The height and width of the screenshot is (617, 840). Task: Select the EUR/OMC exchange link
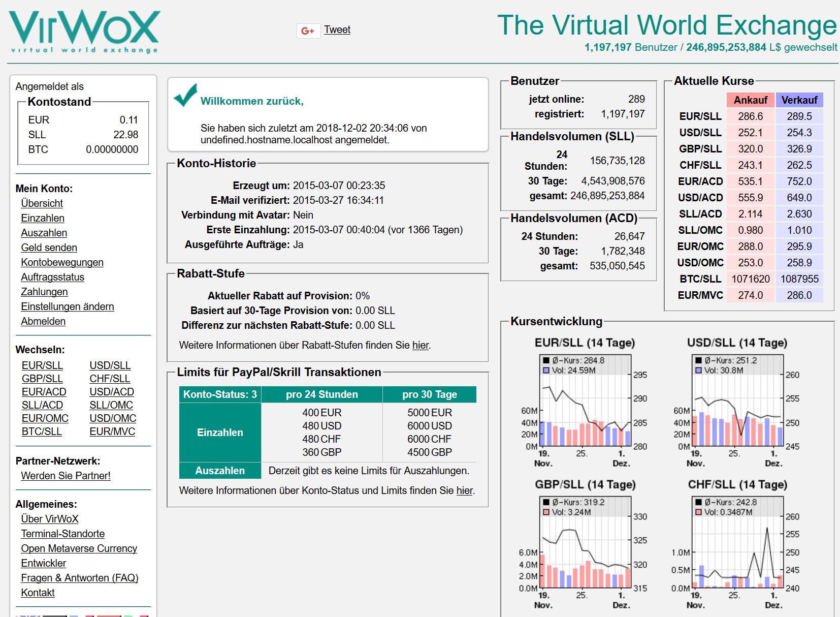click(x=45, y=418)
